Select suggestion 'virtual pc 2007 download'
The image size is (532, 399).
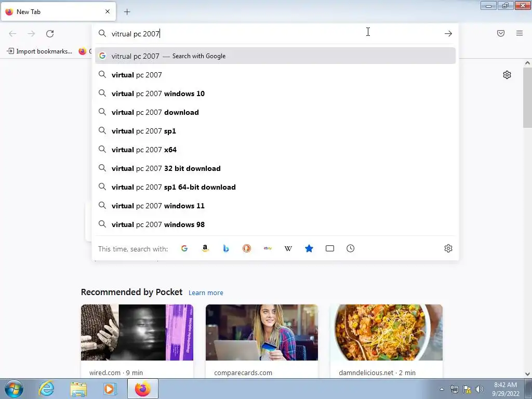pos(275,112)
